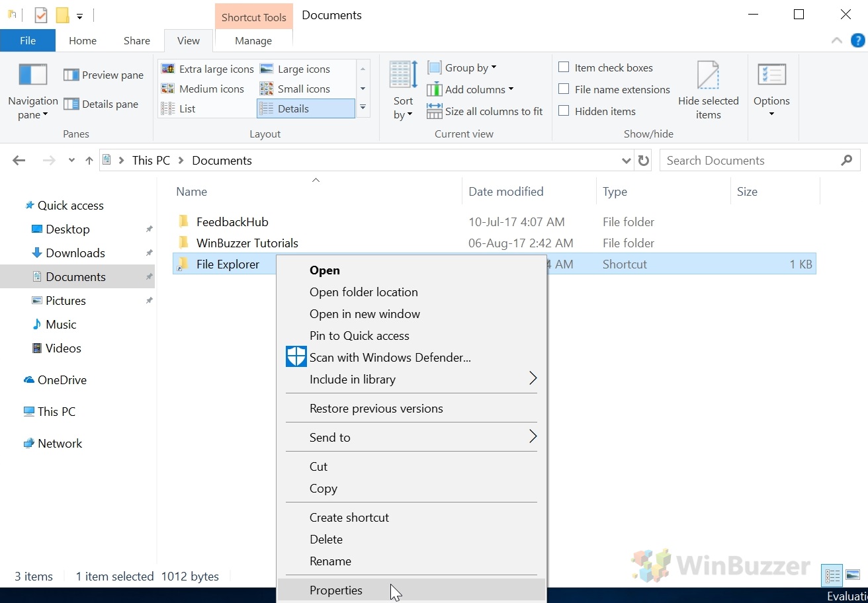Select the FeedbackHub folder
The width and height of the screenshot is (868, 603).
232,222
